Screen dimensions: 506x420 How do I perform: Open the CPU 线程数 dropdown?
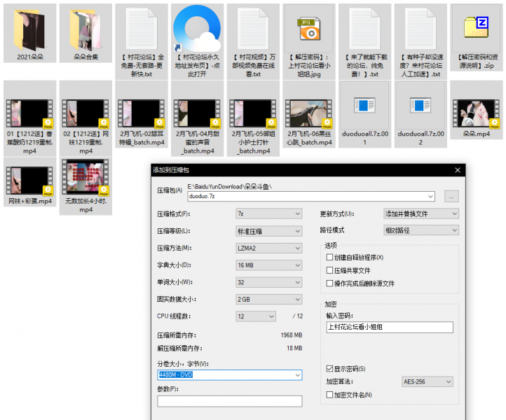coord(269,316)
